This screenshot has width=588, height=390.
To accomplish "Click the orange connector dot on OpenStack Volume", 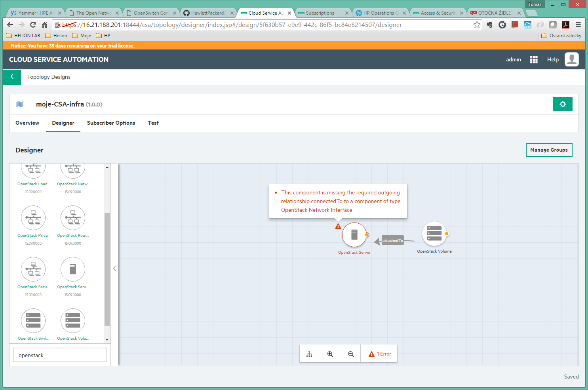I will tap(447, 234).
